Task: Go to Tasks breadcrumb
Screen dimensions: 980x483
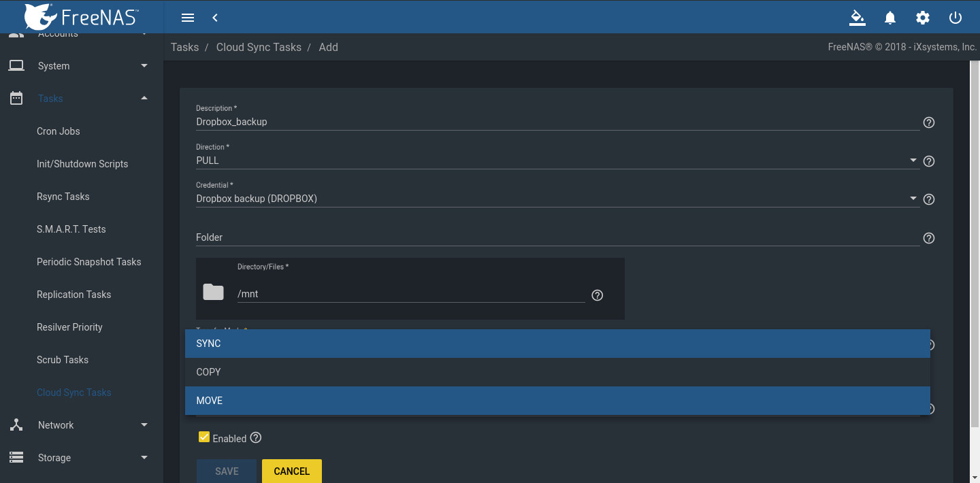Action: pyautogui.click(x=185, y=48)
